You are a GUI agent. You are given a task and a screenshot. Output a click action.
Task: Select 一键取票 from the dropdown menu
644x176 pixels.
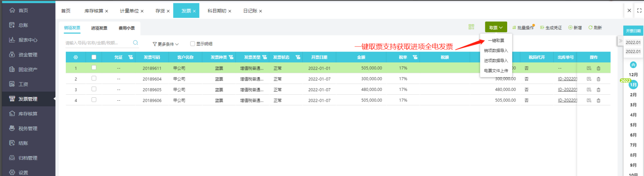pyautogui.click(x=496, y=40)
